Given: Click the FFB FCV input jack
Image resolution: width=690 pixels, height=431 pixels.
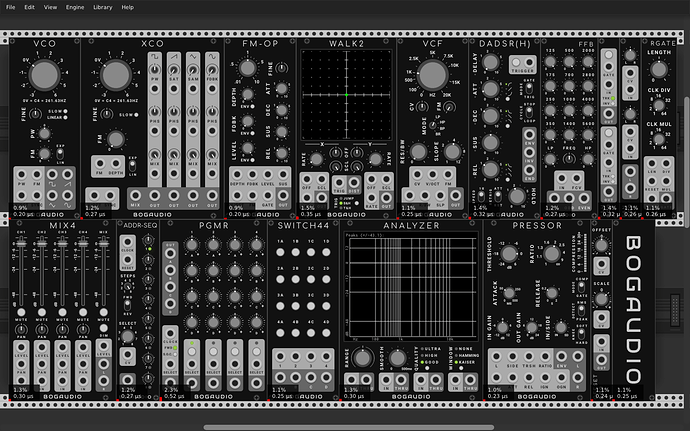Looking at the screenshot, I should click(576, 179).
